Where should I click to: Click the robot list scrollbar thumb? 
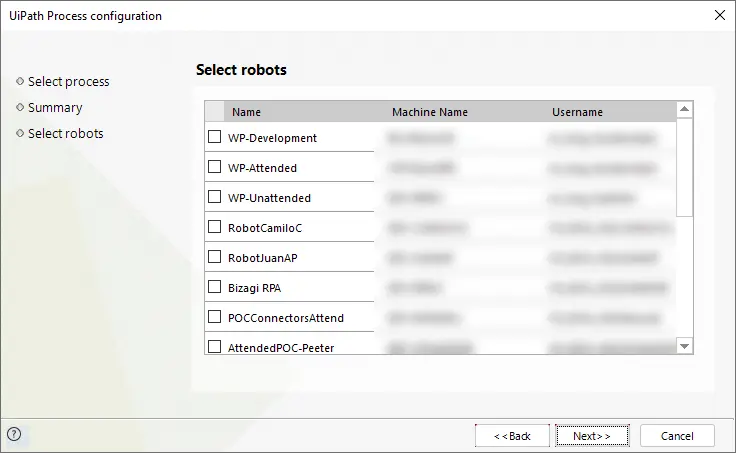click(684, 167)
